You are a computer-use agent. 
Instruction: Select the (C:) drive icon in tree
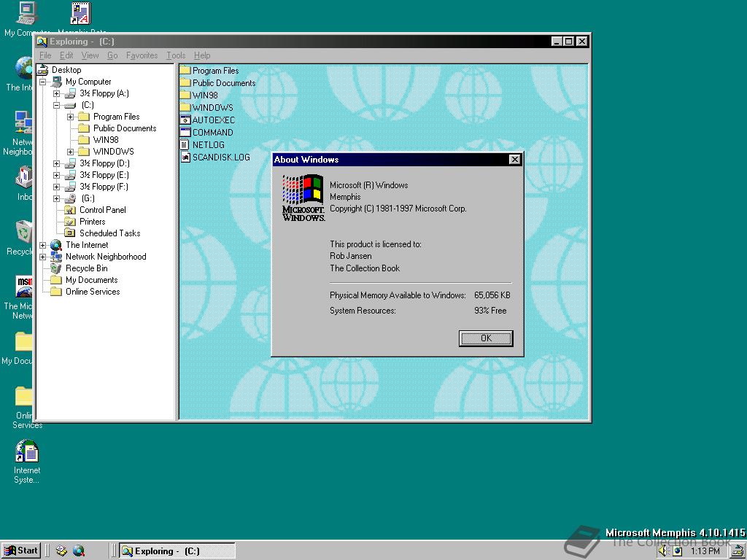point(70,105)
